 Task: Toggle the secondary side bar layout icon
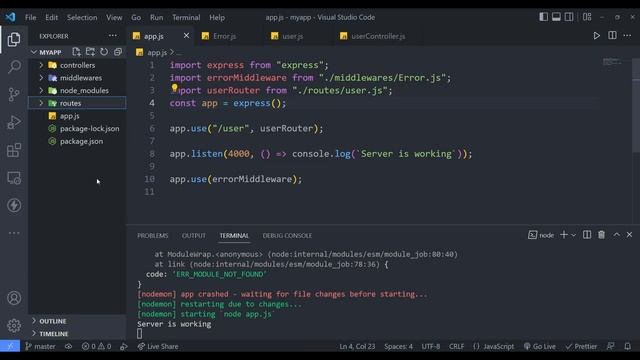click(x=569, y=17)
